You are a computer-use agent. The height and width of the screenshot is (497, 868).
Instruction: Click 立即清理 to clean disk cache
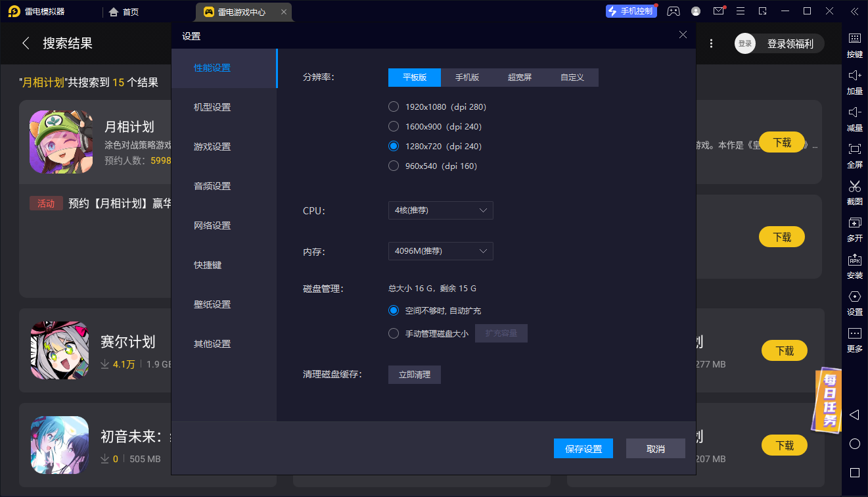pyautogui.click(x=414, y=374)
